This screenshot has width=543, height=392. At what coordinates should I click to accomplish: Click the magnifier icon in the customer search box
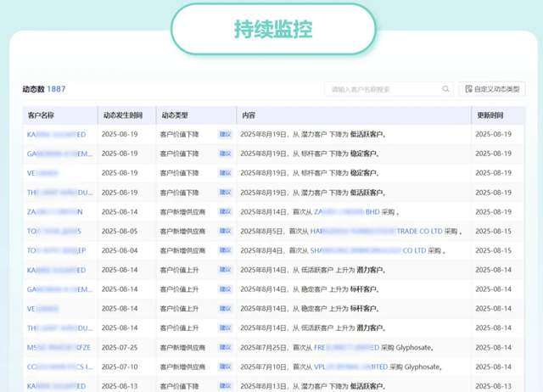point(445,89)
